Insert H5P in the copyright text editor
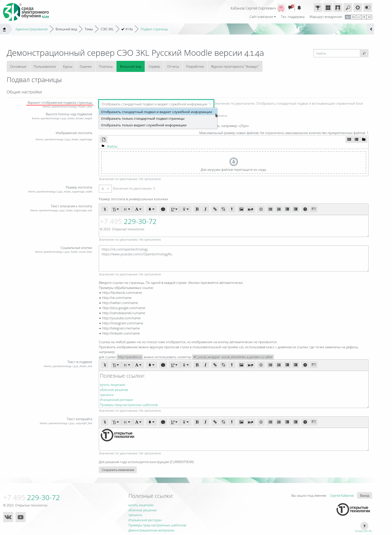 (250, 422)
